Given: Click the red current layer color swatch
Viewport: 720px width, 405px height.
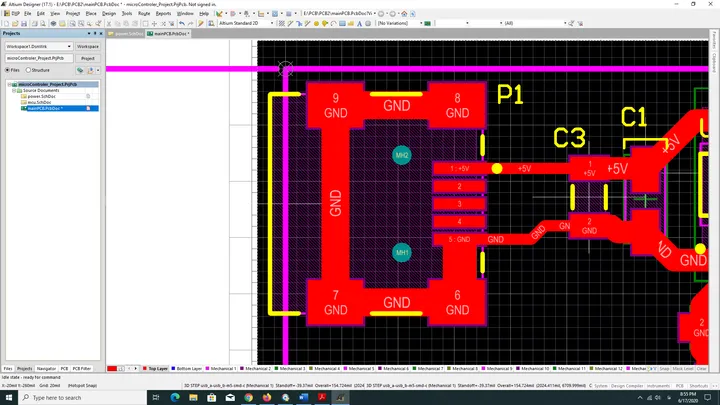Looking at the screenshot, I should click(112, 369).
